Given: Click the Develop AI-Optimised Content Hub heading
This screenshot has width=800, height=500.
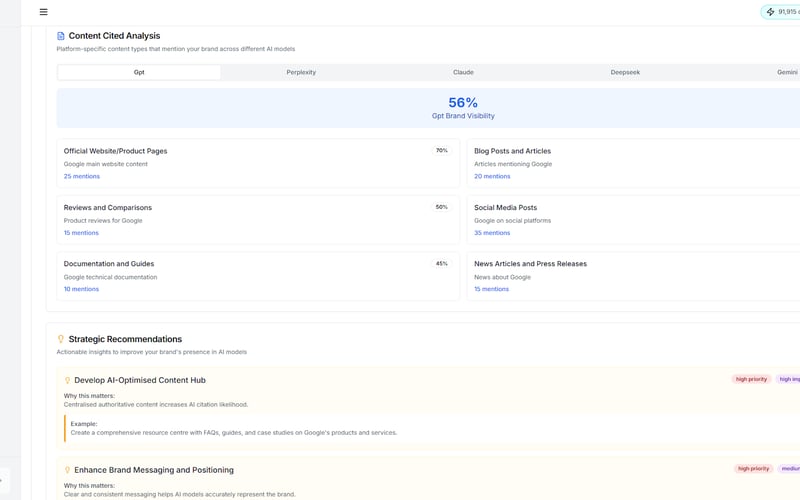Looking at the screenshot, I should tap(140, 380).
